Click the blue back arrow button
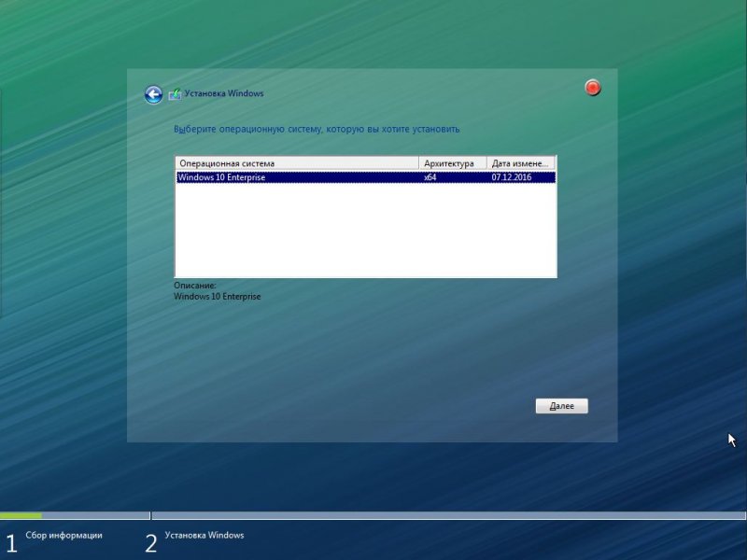The height and width of the screenshot is (560, 747). 153,94
